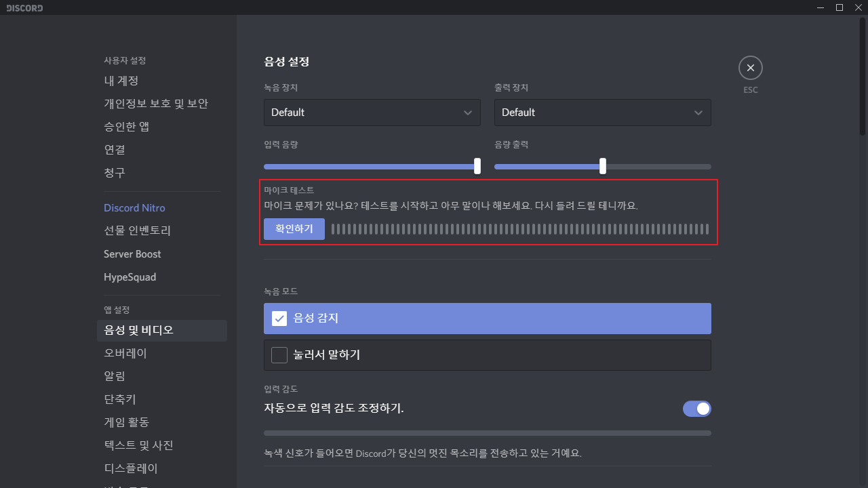Click the 녹색 신호가 들어오면 description text

pyautogui.click(x=422, y=453)
